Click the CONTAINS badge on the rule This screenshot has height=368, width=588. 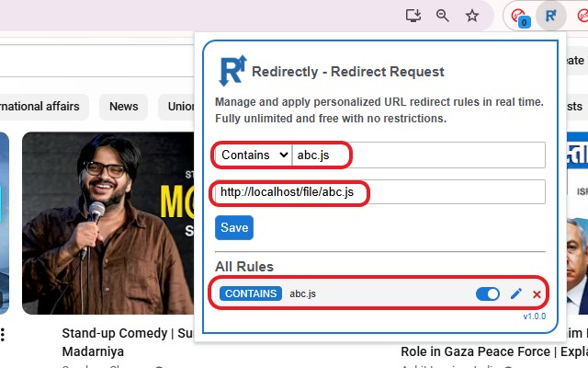[251, 293]
